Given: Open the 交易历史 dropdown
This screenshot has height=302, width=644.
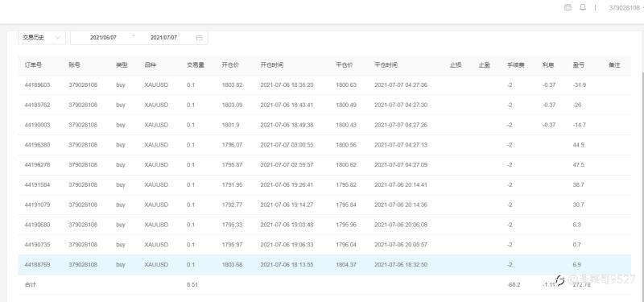Looking at the screenshot, I should (42, 38).
